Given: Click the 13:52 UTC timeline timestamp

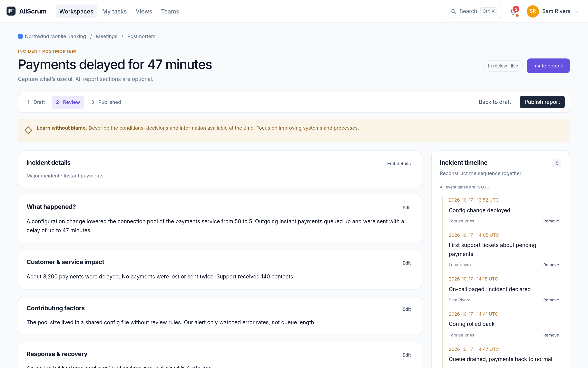Looking at the screenshot, I should tap(473, 200).
